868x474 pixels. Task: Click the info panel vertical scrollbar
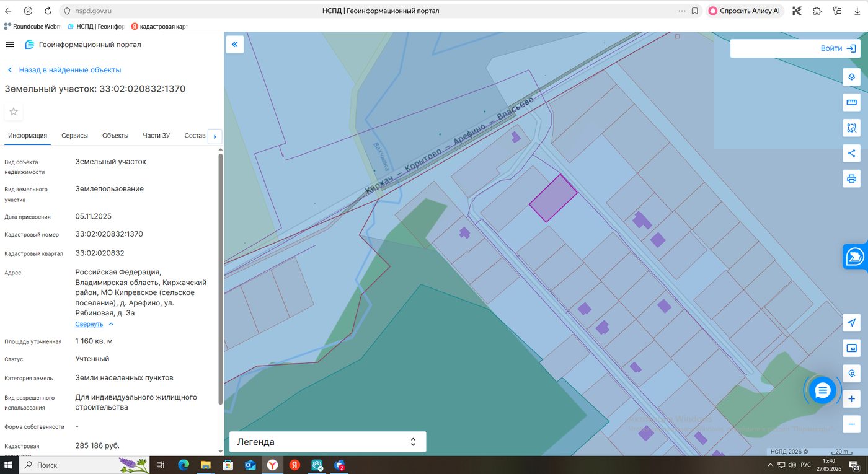coord(220,279)
